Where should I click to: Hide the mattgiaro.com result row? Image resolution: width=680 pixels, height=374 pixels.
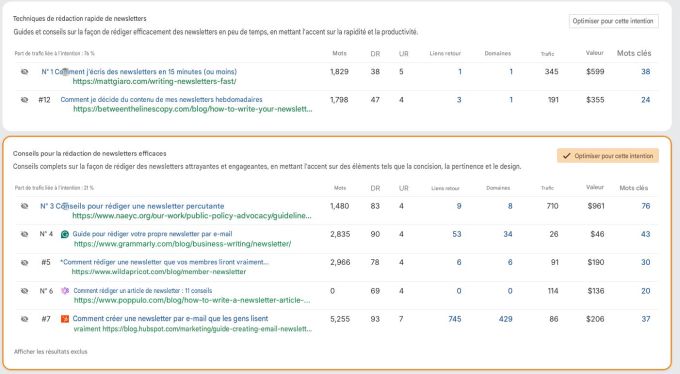tap(24, 72)
